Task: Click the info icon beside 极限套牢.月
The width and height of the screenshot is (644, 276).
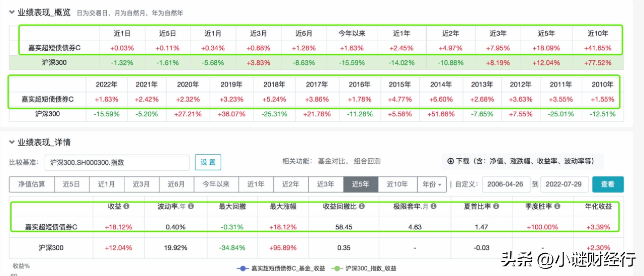Action: (x=433, y=207)
